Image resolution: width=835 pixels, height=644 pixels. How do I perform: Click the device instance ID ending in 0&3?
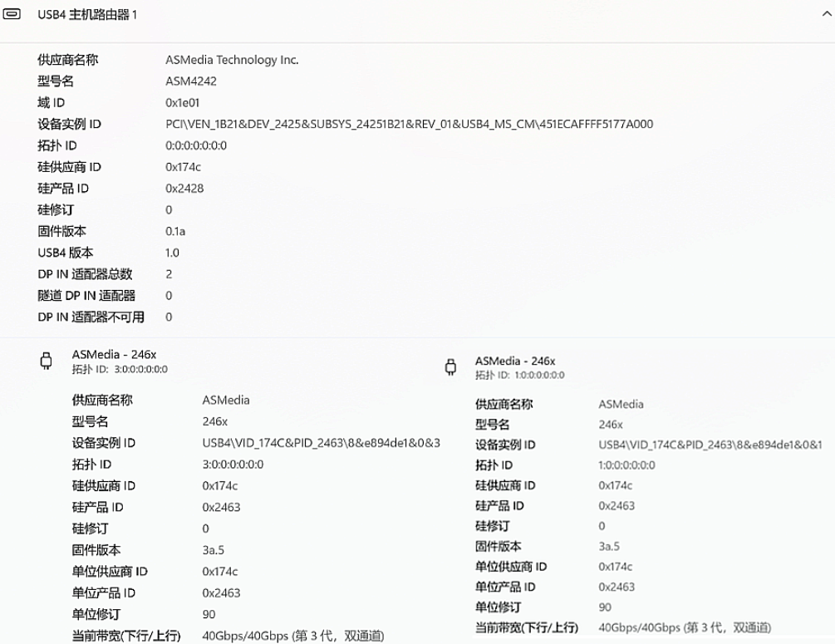[x=321, y=443]
